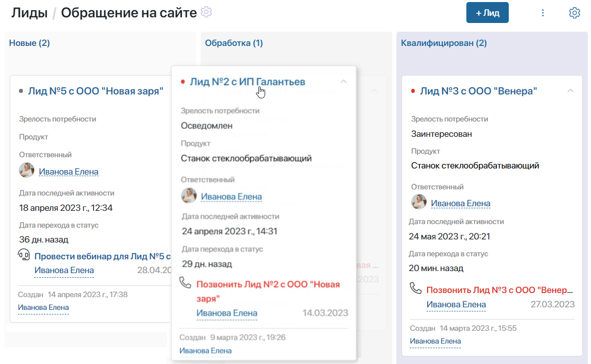
Task: Open Лид №5 с ООО "Новая заря"
Action: click(x=96, y=91)
